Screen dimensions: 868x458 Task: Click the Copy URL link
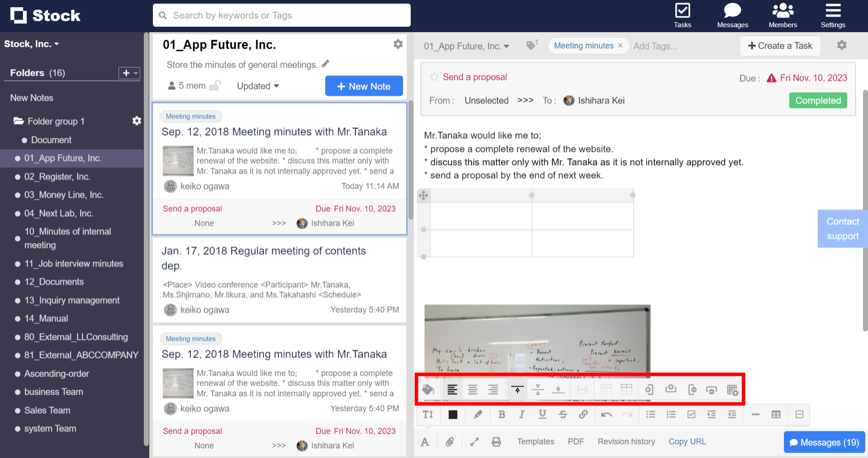pyautogui.click(x=687, y=442)
